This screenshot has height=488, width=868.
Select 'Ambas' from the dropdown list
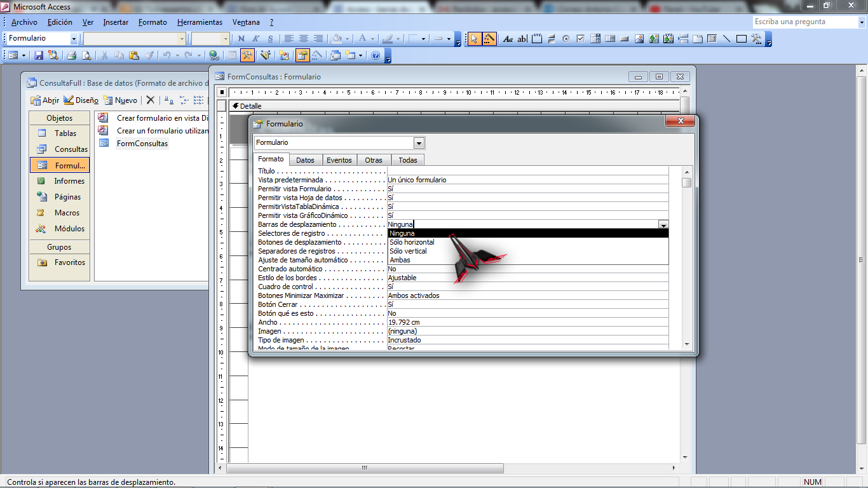528,260
